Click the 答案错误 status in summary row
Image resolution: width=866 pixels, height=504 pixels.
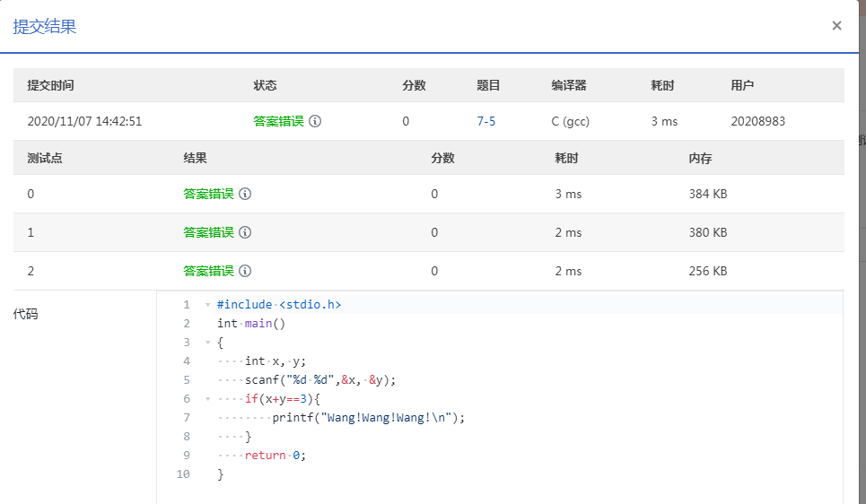[x=278, y=121]
